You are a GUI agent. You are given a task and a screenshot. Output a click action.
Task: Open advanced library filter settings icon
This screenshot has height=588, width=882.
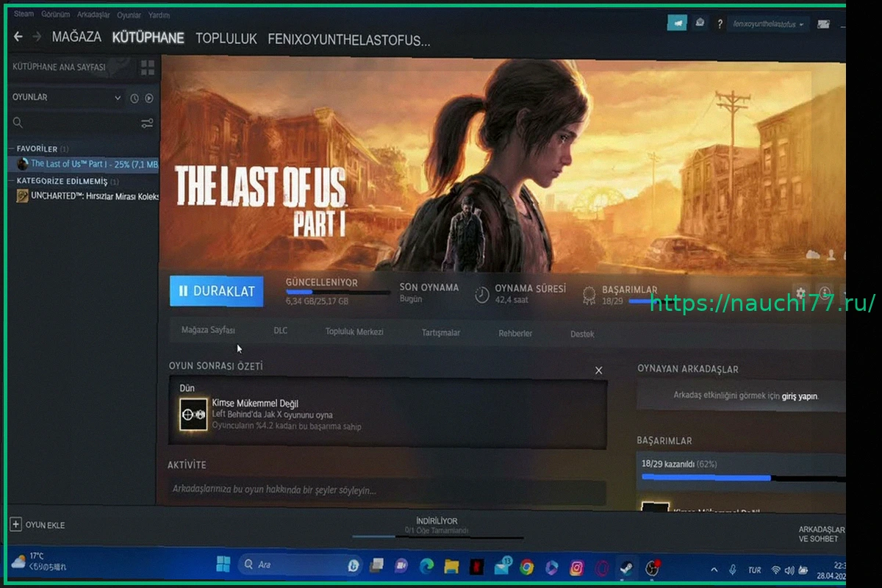click(147, 123)
